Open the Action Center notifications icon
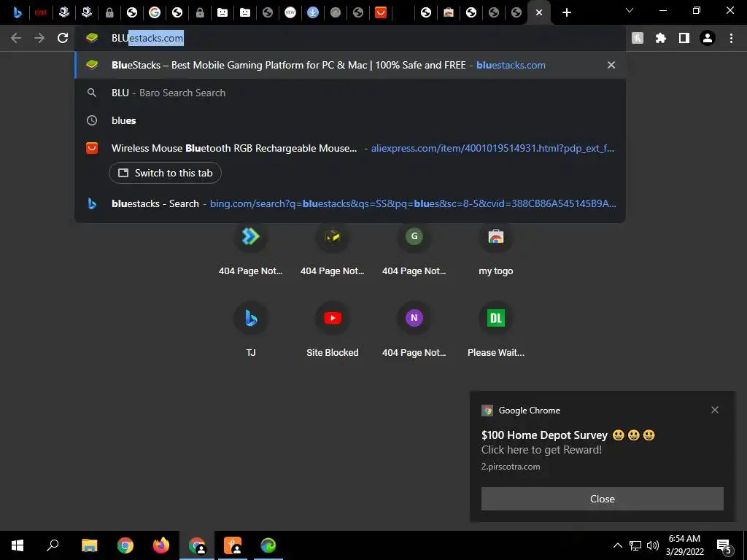 pyautogui.click(x=724, y=545)
